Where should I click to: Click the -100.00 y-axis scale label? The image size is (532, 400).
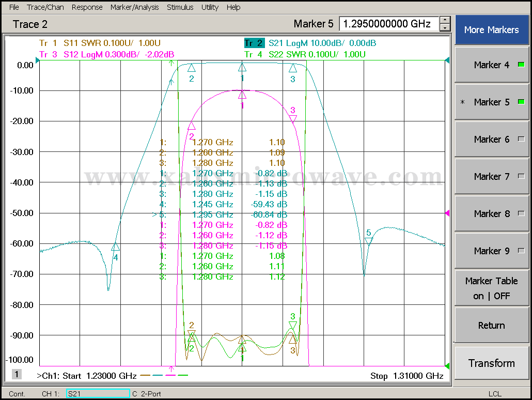coord(20,360)
